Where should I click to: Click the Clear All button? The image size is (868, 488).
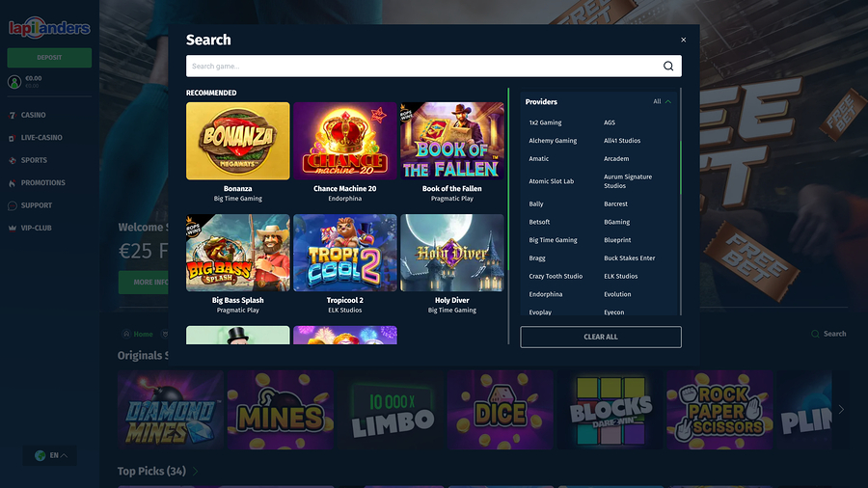(x=601, y=337)
